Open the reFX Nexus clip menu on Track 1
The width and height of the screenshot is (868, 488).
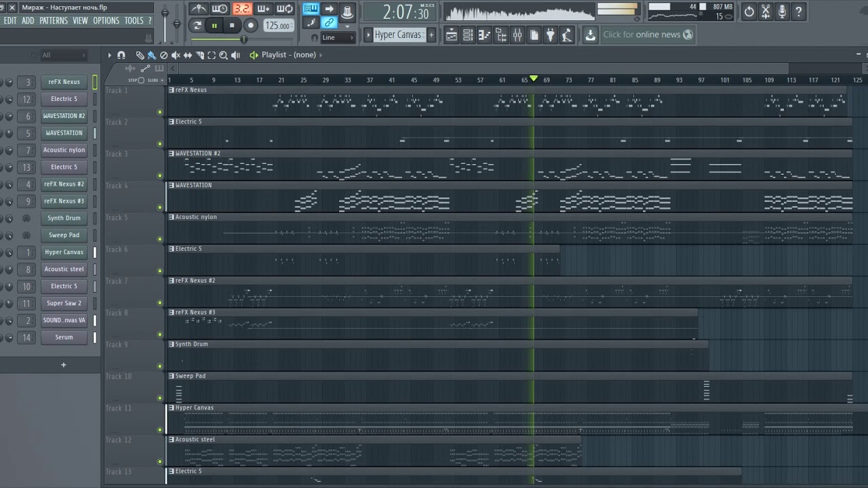pyautogui.click(x=172, y=90)
